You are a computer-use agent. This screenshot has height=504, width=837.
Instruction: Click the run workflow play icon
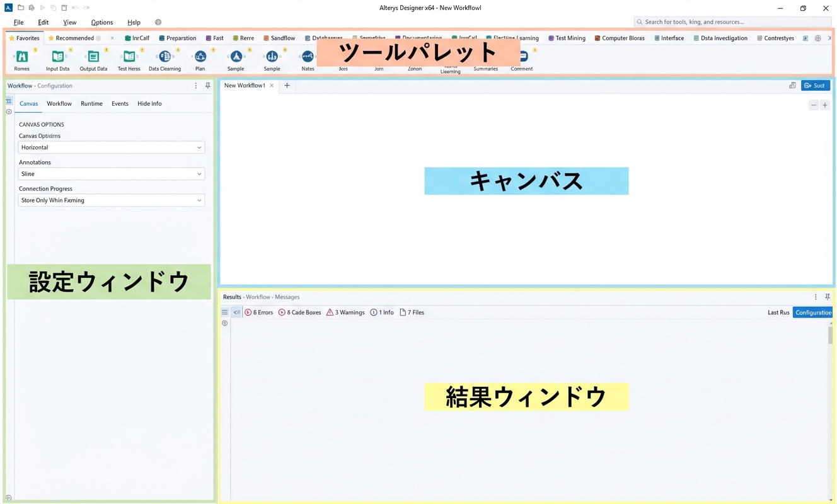(x=42, y=8)
